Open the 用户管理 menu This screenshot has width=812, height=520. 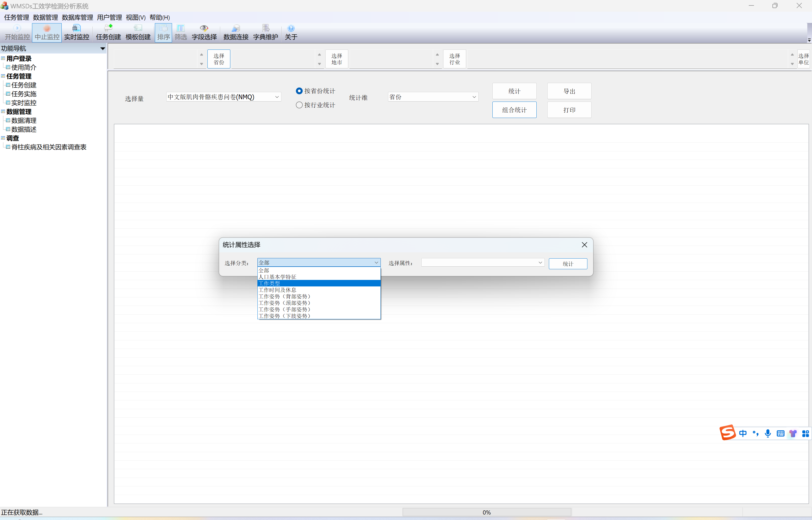coord(109,17)
